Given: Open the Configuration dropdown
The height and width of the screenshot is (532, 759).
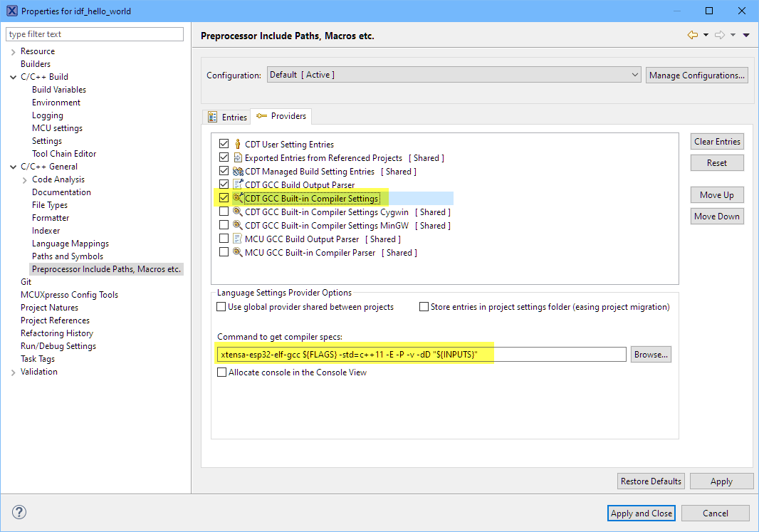Looking at the screenshot, I should 454,75.
